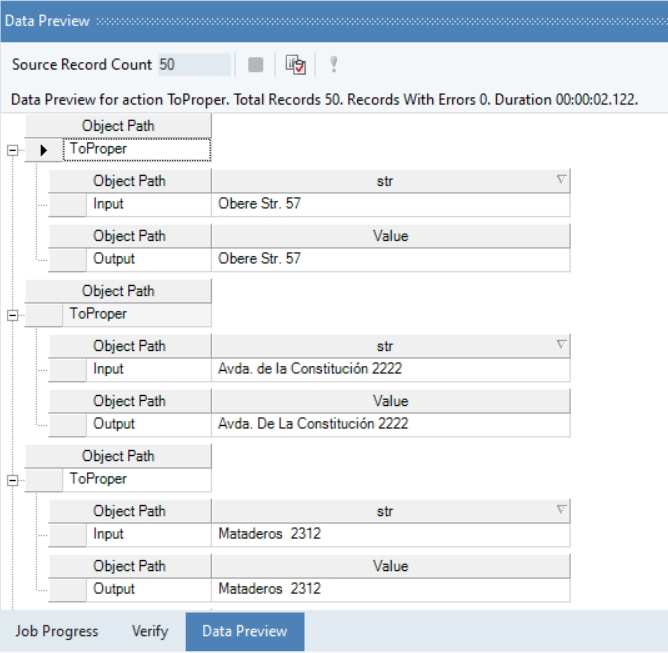Switch to the Job Progress tab

tap(54, 631)
